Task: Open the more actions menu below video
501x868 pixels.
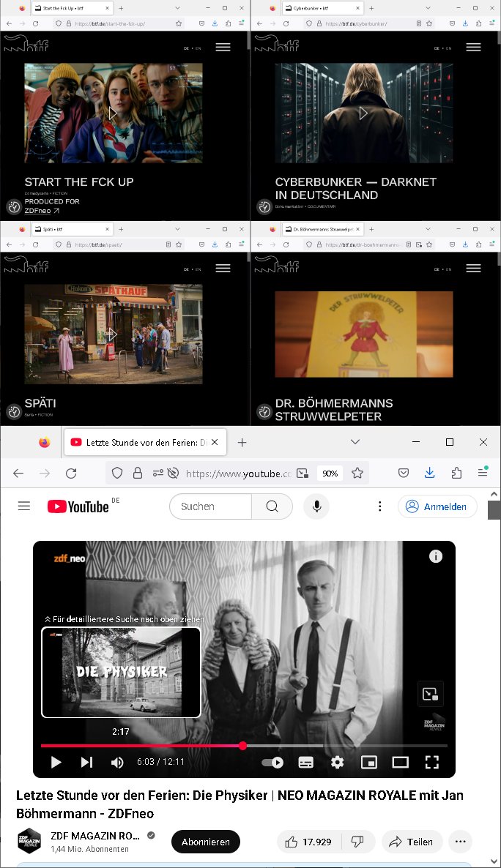Action: click(460, 842)
